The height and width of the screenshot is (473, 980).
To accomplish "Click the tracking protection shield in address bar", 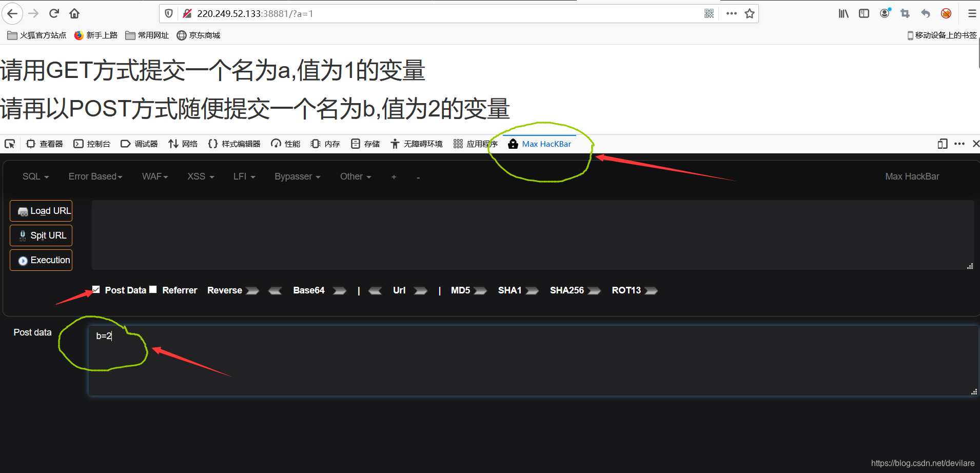I will (x=169, y=13).
